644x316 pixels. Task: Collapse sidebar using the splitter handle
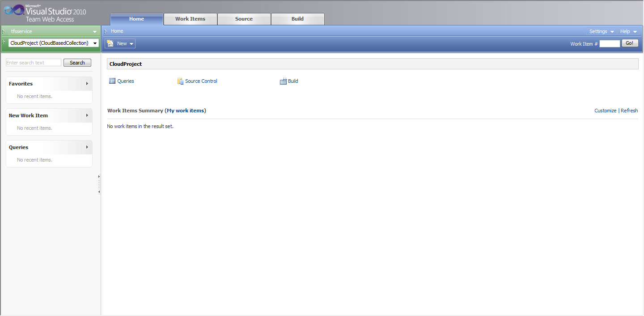(x=99, y=184)
